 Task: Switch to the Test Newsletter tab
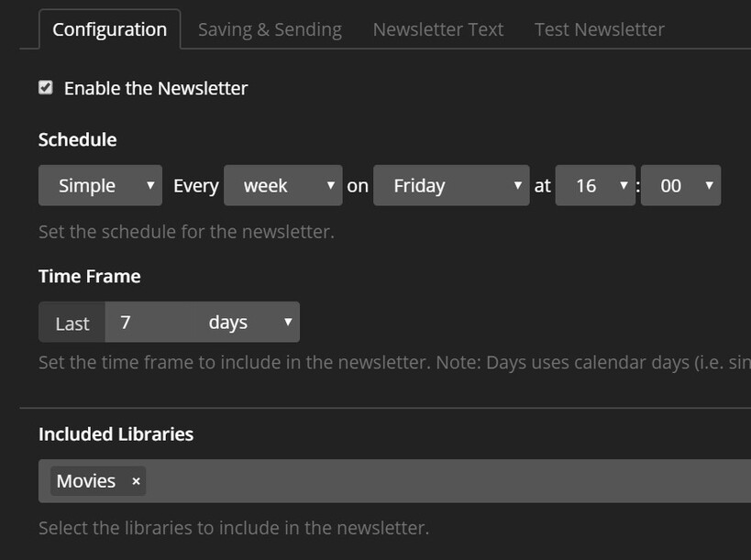click(600, 29)
